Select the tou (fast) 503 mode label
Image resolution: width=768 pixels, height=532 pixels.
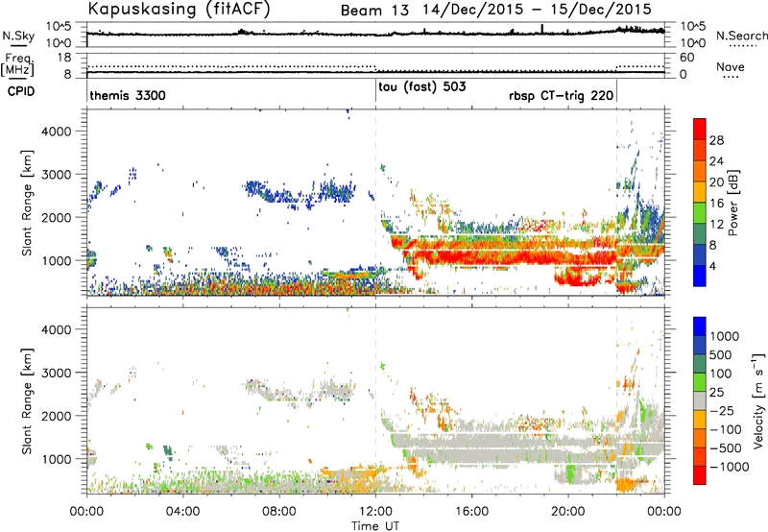coord(422,87)
